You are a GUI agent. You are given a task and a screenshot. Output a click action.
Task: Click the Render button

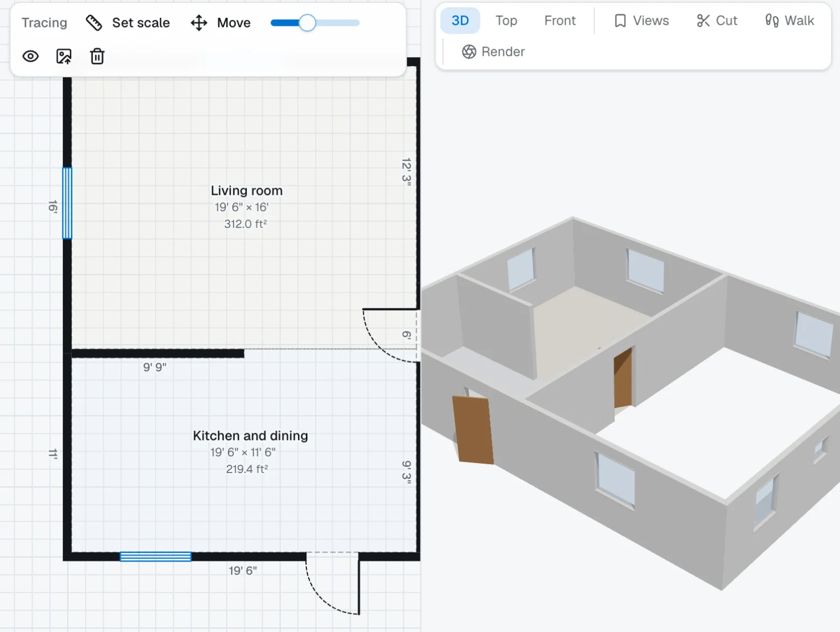click(x=493, y=52)
